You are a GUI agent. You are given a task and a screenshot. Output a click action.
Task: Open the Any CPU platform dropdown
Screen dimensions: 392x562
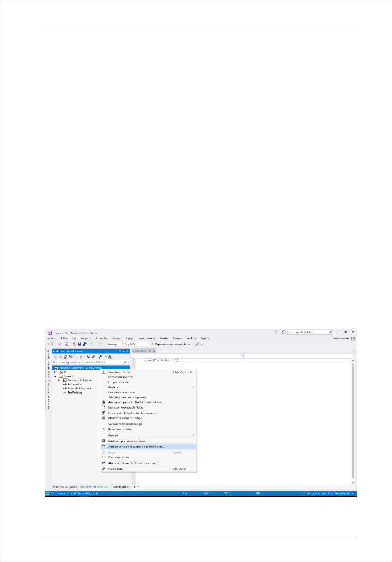[x=147, y=344]
